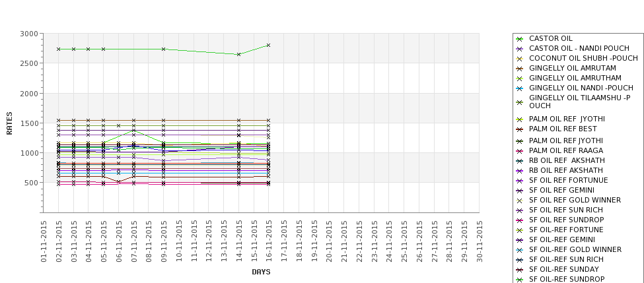Select the GINGELLY OIL AMRUTHAM legend label

pos(575,78)
